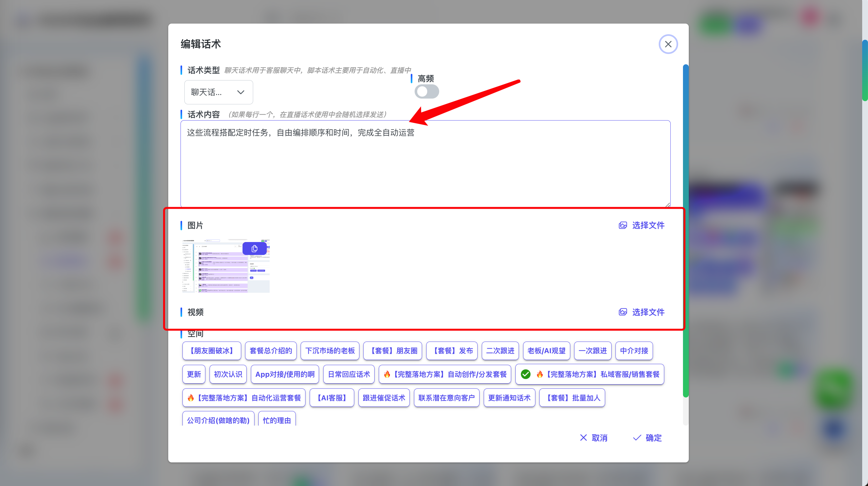This screenshot has width=868, height=486.
Task: Click the video-section 选择文件 picture icon
Action: point(623,312)
